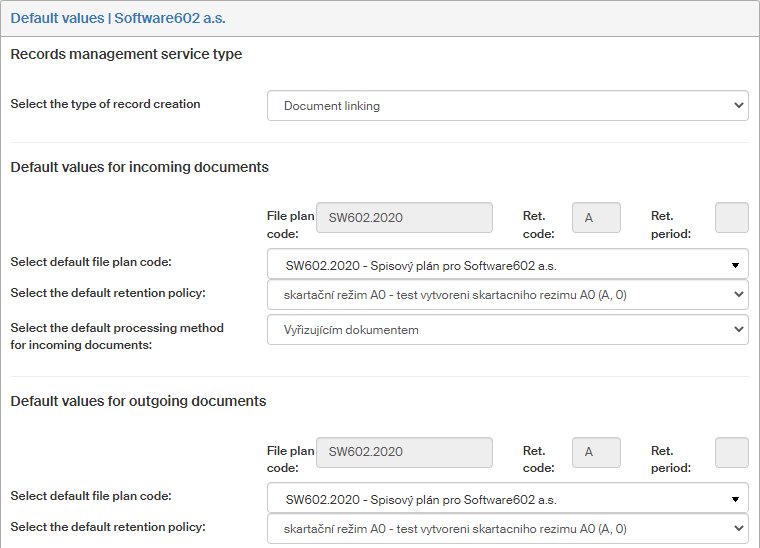Click outgoing 'Select default file plan code' label
The image size is (760, 548).
(x=91, y=496)
